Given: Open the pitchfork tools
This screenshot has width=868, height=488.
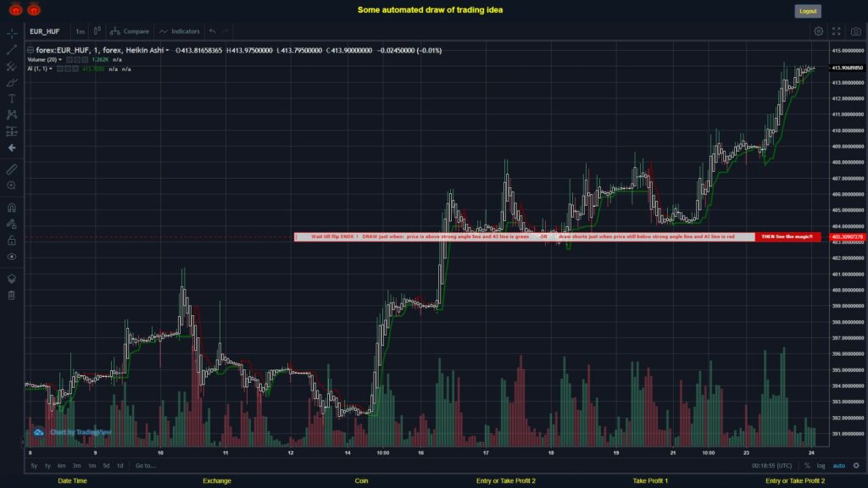Looking at the screenshot, I should point(12,66).
